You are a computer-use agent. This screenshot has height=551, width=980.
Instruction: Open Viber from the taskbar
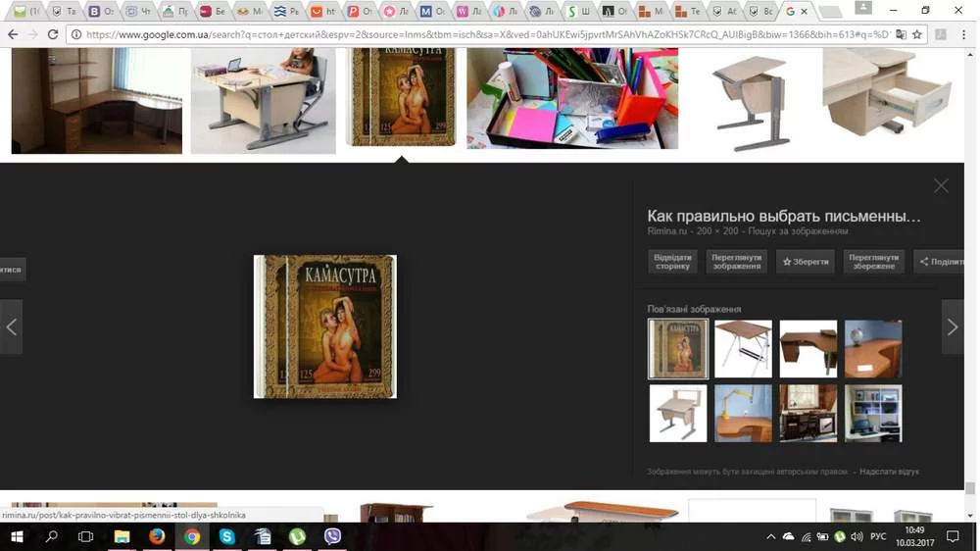coord(332,536)
